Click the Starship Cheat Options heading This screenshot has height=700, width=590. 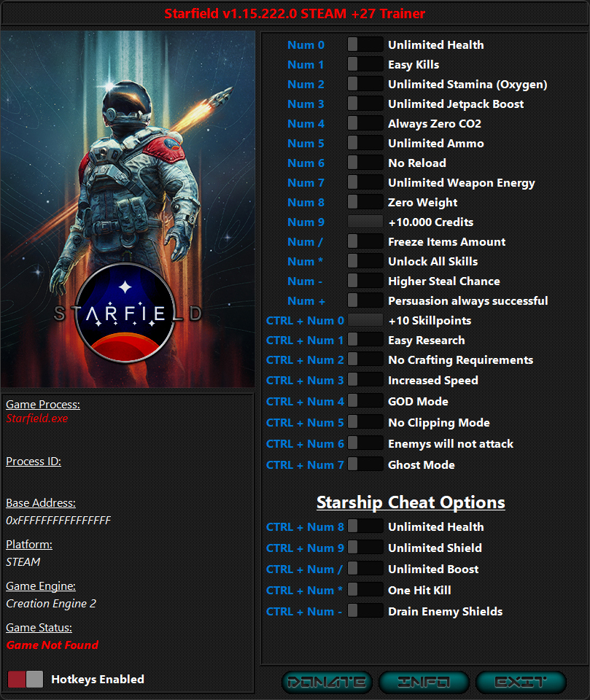(411, 502)
